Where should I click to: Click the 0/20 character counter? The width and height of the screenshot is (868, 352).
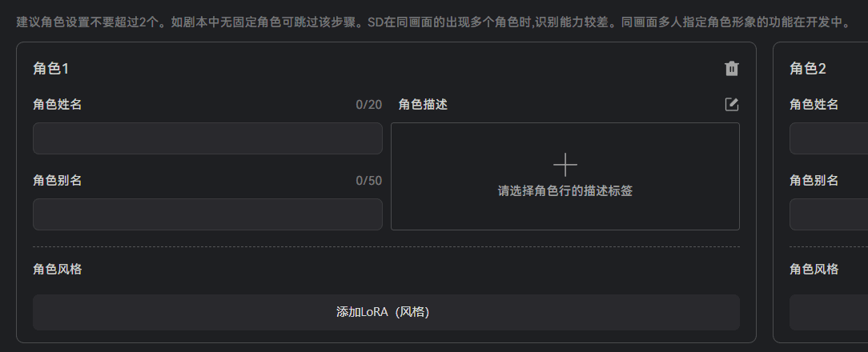(368, 105)
